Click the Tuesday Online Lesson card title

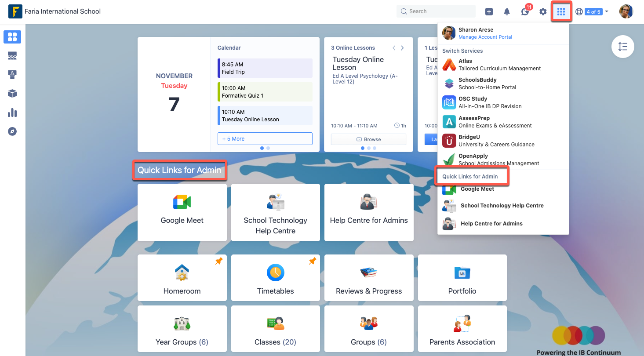pos(358,64)
